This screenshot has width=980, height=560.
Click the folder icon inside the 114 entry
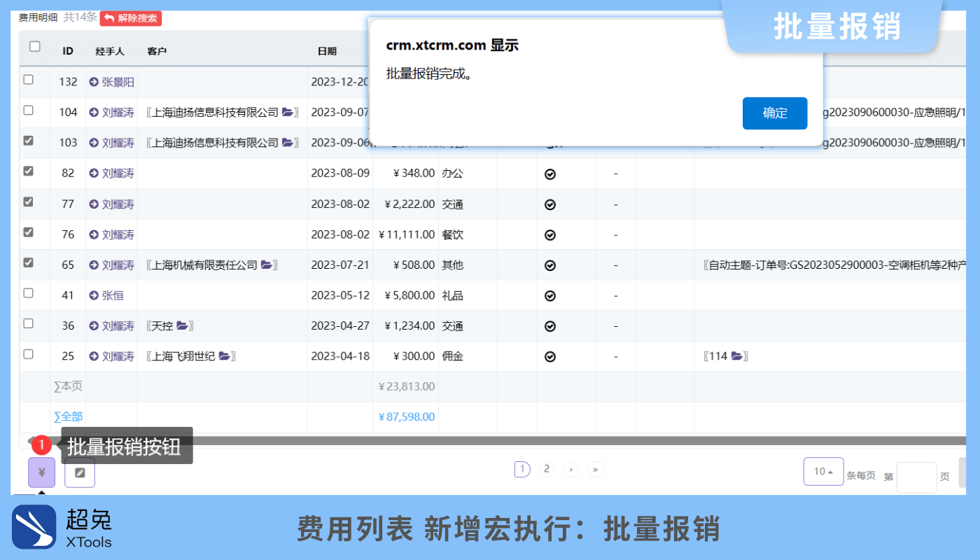736,356
